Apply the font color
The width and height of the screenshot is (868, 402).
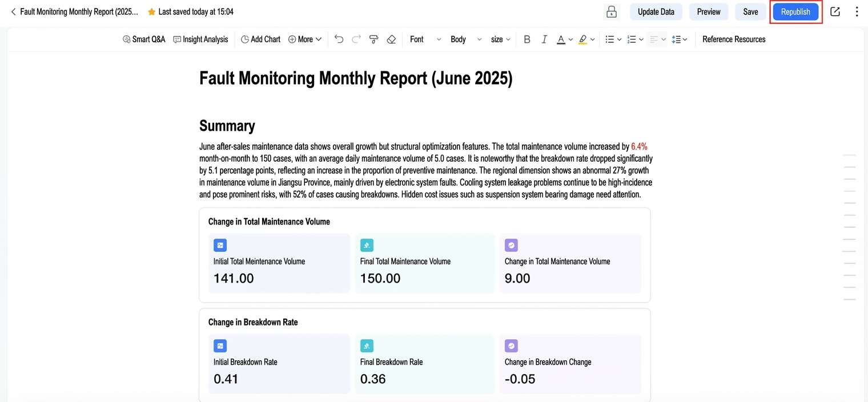pos(561,39)
